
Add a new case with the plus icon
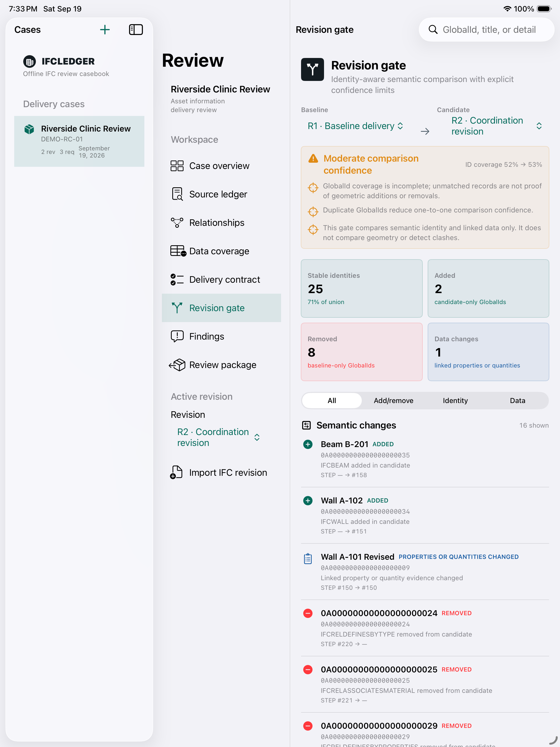105,30
